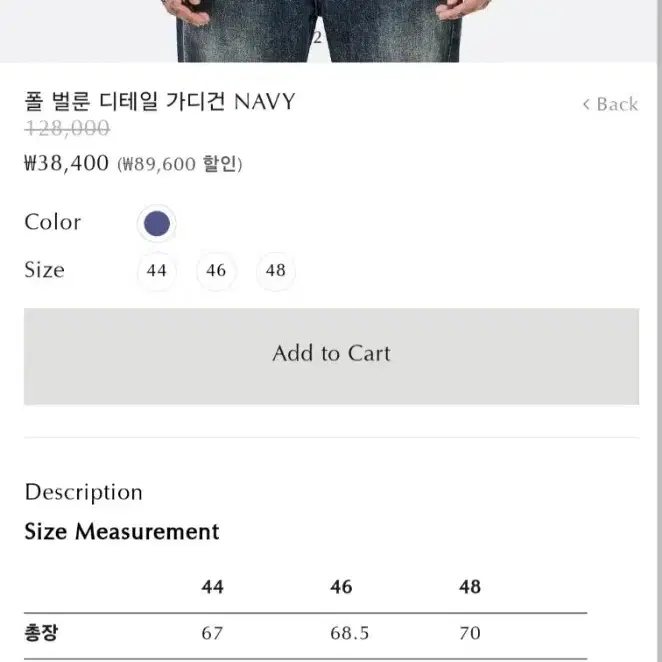Click the ₩89,600 할인 discount text
Image resolution: width=662 pixels, height=662 pixels.
[180, 164]
